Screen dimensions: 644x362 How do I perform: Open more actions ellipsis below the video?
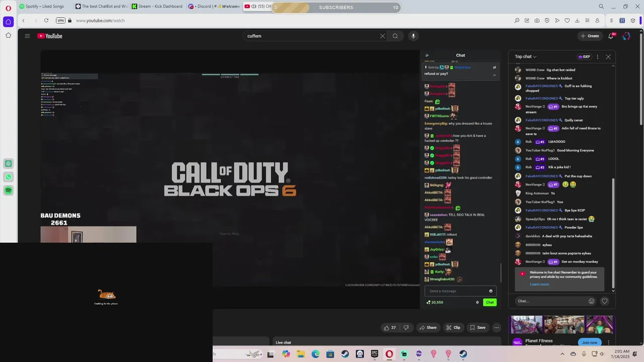coord(497,328)
